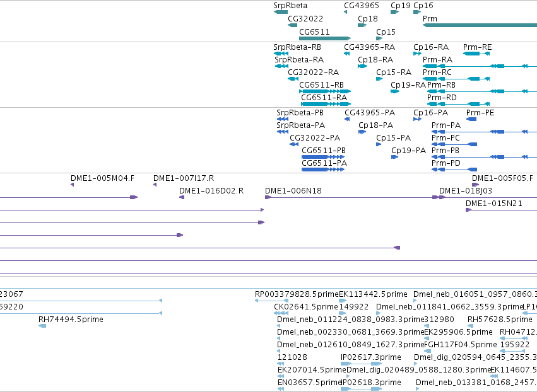The height and width of the screenshot is (392, 537).
Task: Select transcript Prm-RD
Action: tap(458, 104)
